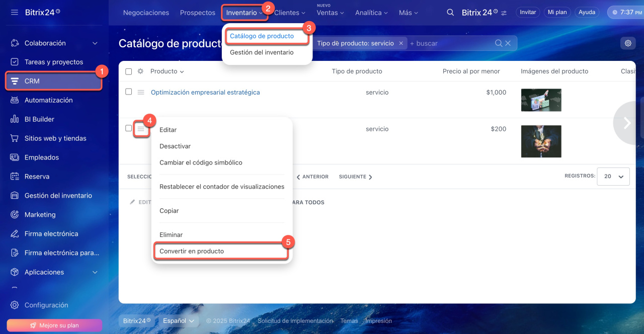Open BI Builder from the sidebar

tap(39, 119)
